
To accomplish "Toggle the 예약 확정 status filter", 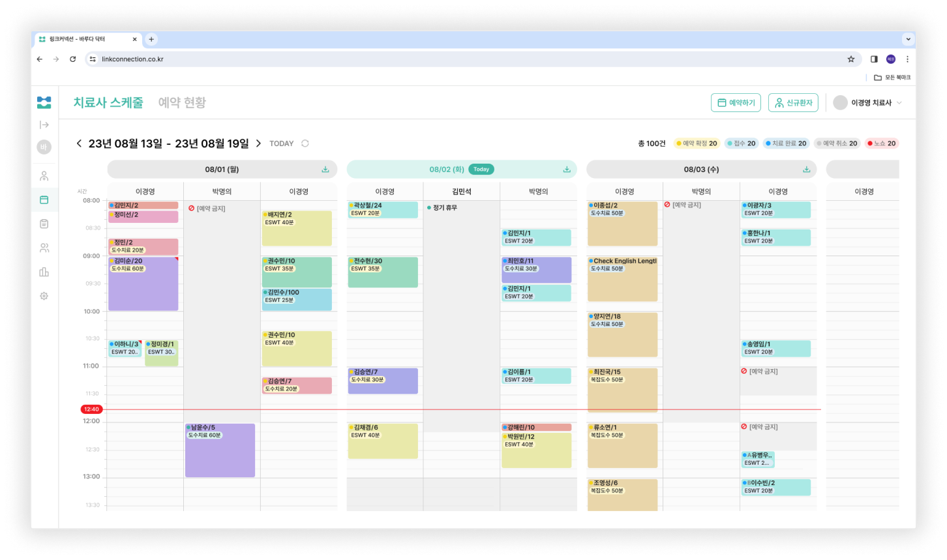I will (x=696, y=143).
